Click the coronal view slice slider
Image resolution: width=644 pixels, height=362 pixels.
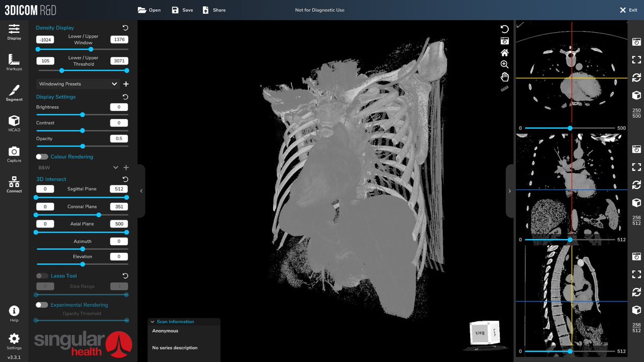(x=569, y=240)
